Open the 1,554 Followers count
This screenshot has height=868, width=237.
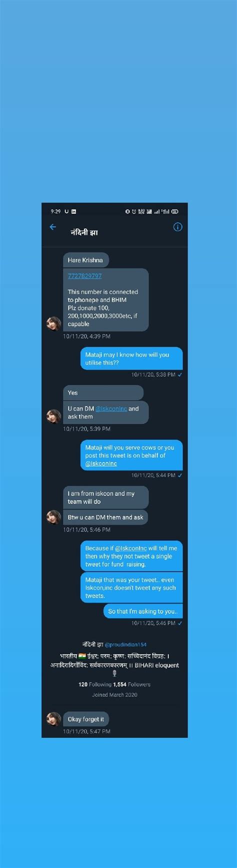[x=132, y=684]
